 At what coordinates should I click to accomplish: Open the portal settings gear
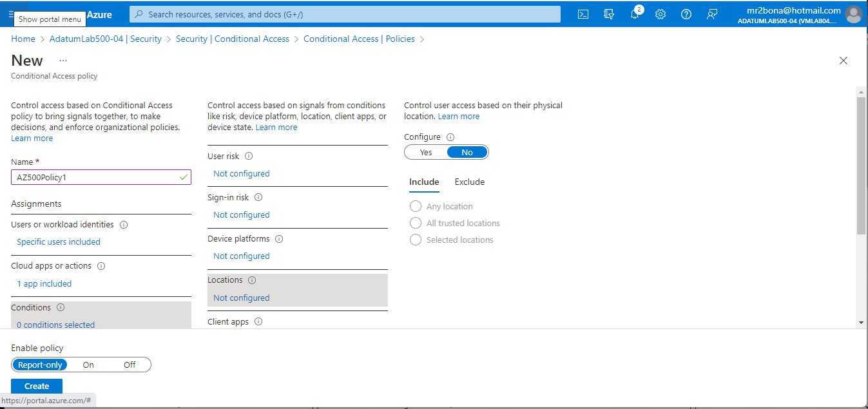pos(661,14)
